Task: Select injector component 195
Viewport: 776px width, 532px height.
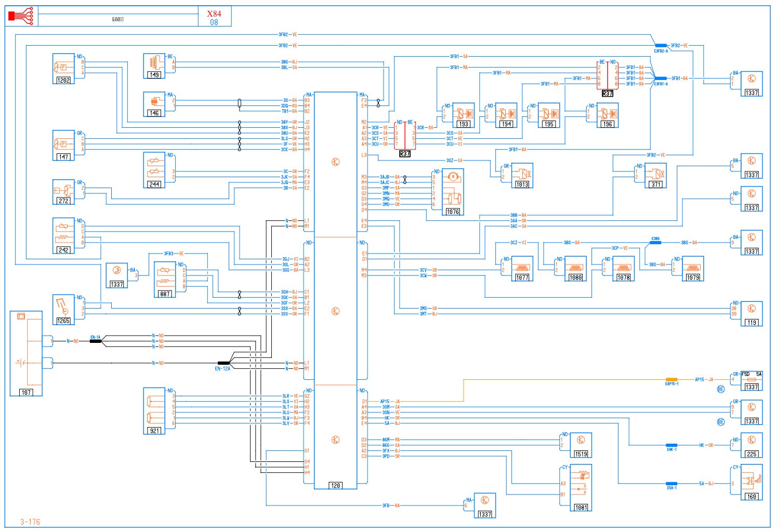Action: pyautogui.click(x=549, y=115)
